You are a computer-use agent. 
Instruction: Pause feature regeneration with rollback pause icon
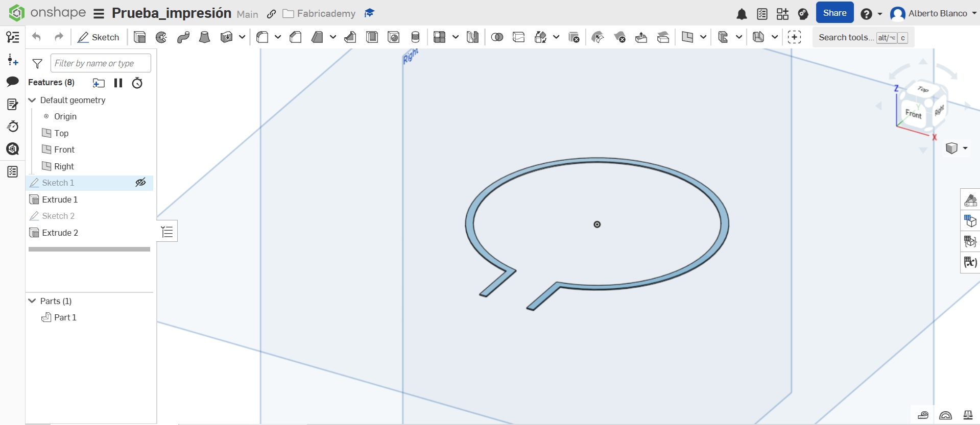pyautogui.click(x=118, y=83)
